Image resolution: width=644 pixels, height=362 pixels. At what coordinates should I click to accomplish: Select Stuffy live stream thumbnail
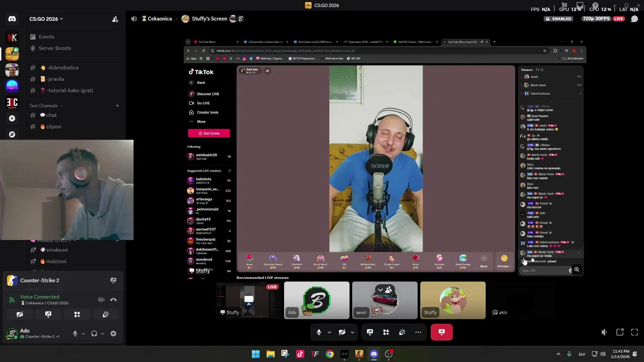point(249,300)
